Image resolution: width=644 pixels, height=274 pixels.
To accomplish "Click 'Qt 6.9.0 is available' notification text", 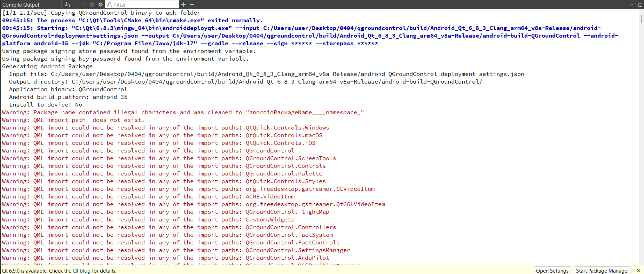I will pyautogui.click(x=59, y=271).
